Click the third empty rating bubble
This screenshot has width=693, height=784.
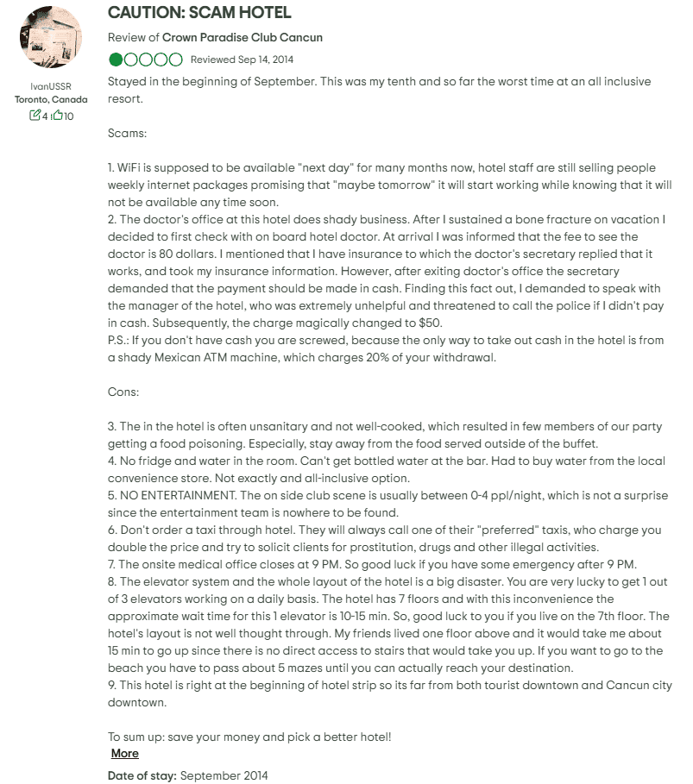(x=146, y=60)
